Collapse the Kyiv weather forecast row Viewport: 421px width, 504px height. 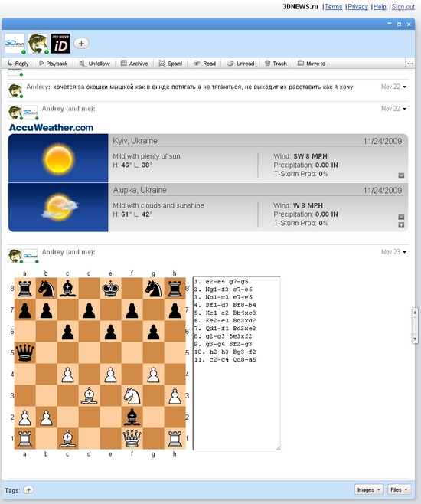401,175
